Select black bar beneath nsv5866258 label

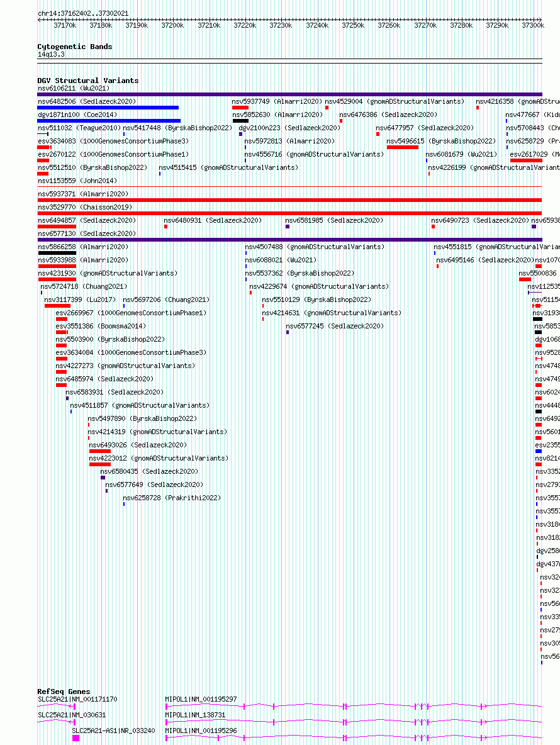click(x=57, y=253)
